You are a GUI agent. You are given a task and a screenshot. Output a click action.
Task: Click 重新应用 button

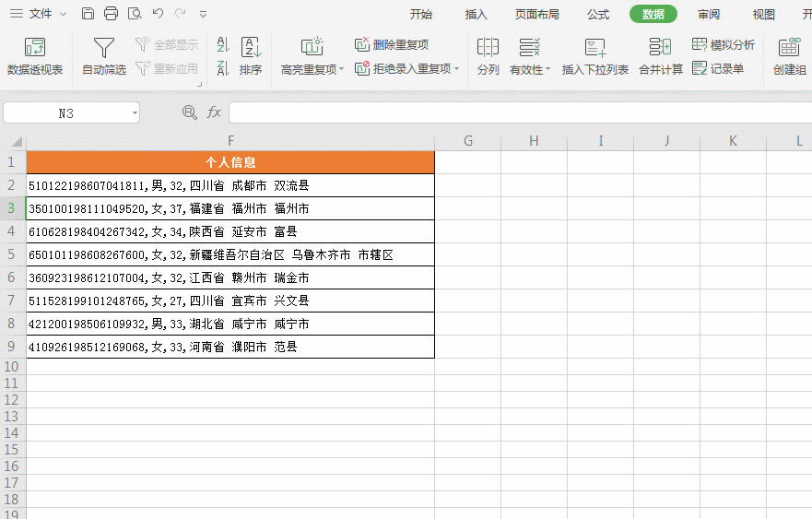(x=167, y=68)
